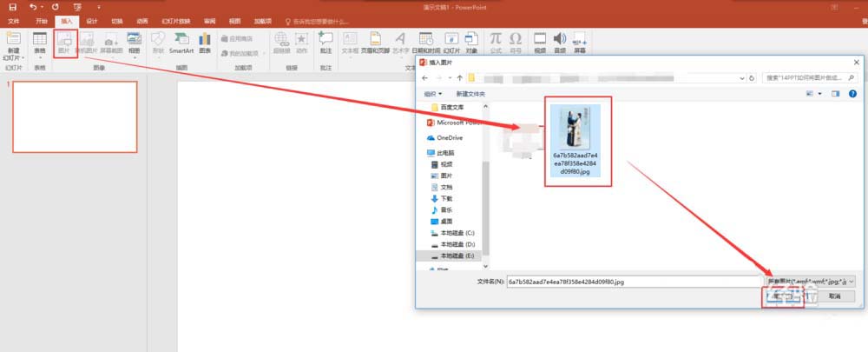The height and width of the screenshot is (352, 868).
Task: Select 本地磁盘 (C:) drive
Action: coord(452,233)
